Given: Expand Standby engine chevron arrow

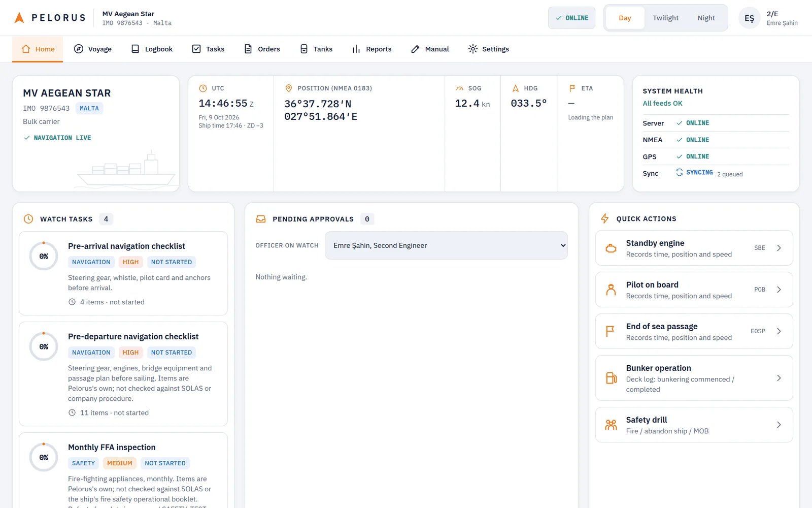Looking at the screenshot, I should tap(779, 248).
